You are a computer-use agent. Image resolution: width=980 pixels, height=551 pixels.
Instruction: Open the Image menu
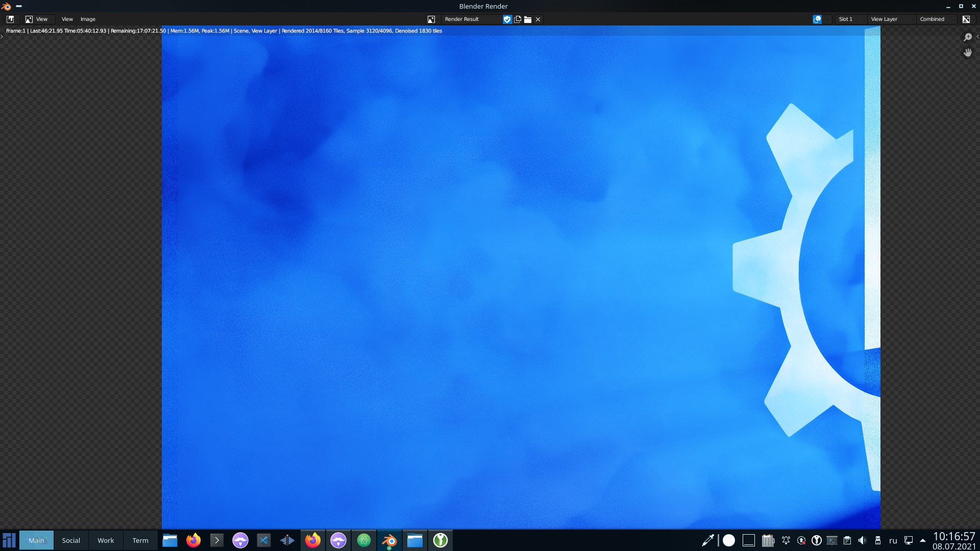pos(88,19)
